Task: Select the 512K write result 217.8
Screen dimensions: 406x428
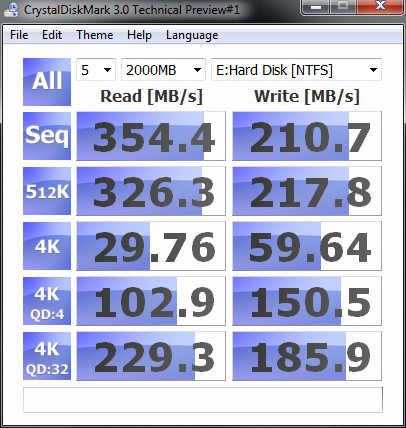Action: point(307,191)
